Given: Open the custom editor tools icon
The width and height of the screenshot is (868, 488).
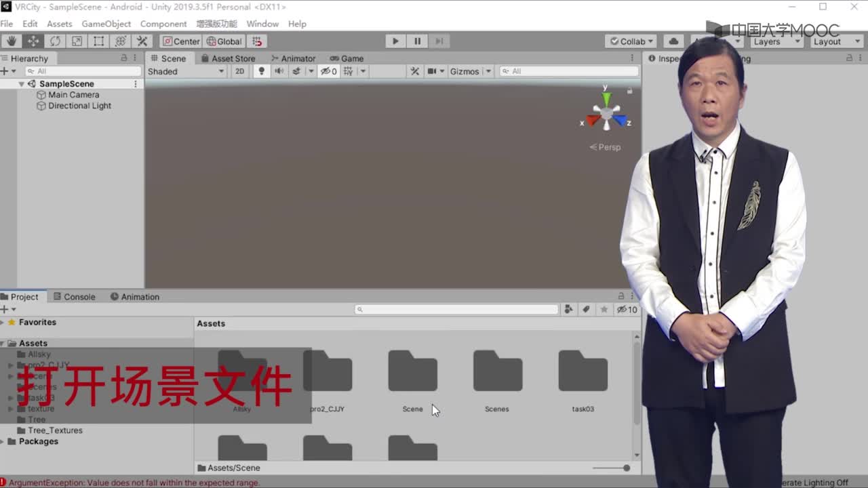Looking at the screenshot, I should (x=142, y=41).
